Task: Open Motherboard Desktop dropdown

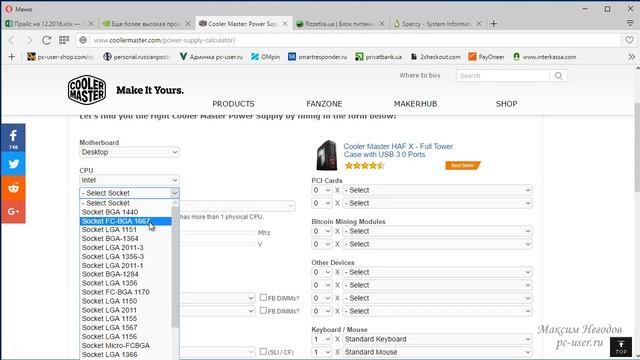Action: [x=129, y=152]
